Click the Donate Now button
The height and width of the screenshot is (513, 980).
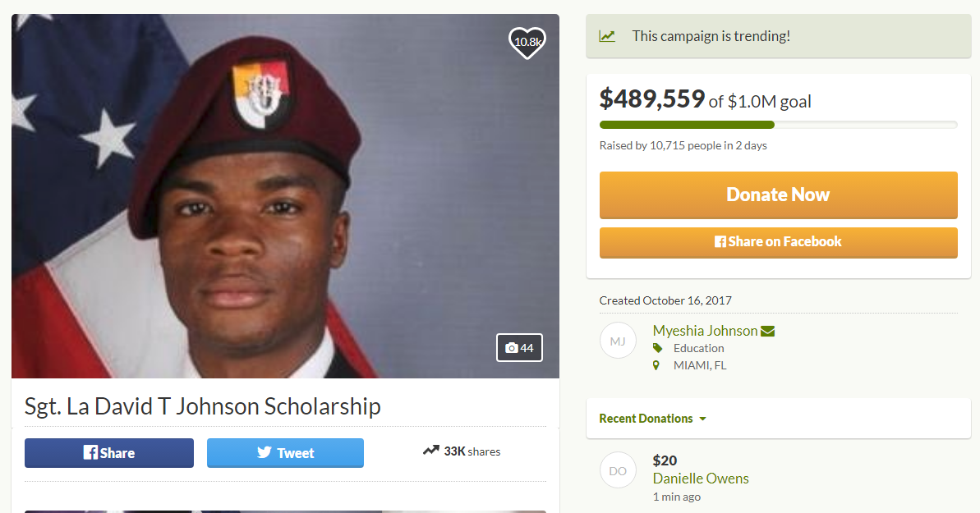[x=777, y=195]
